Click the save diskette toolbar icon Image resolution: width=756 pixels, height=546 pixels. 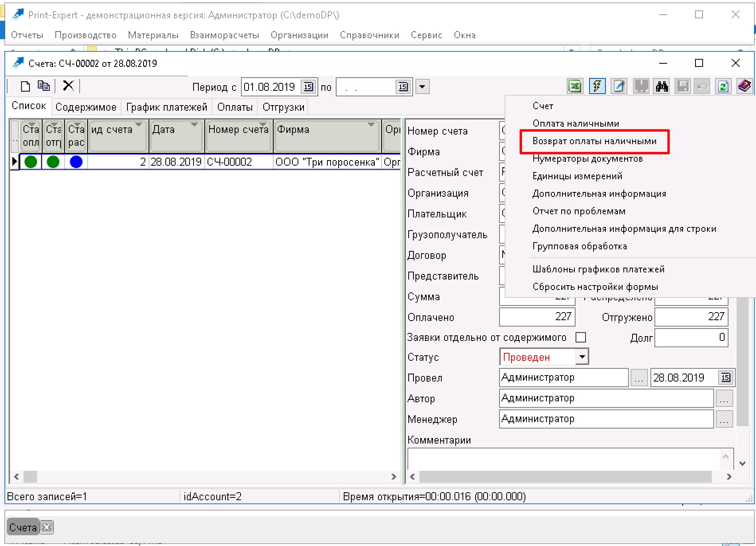[x=683, y=86]
